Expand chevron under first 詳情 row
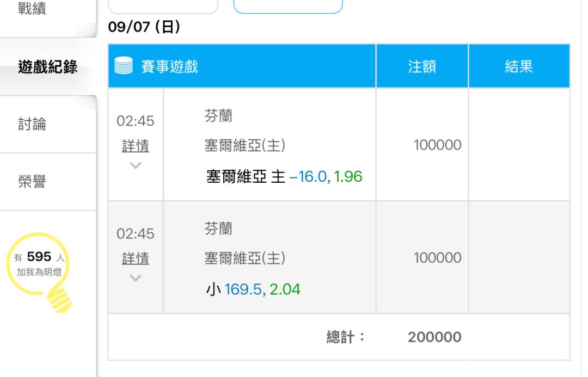This screenshot has height=377, width=588. [x=136, y=165]
